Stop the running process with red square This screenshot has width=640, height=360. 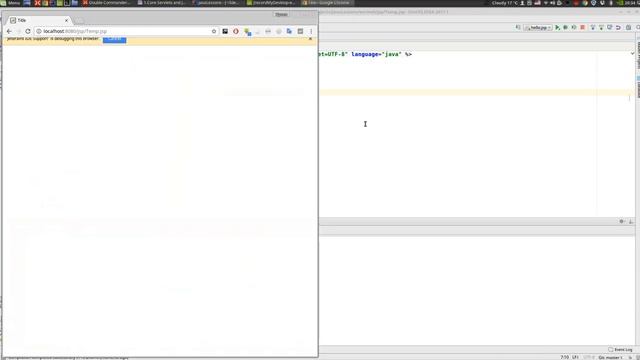click(583, 28)
